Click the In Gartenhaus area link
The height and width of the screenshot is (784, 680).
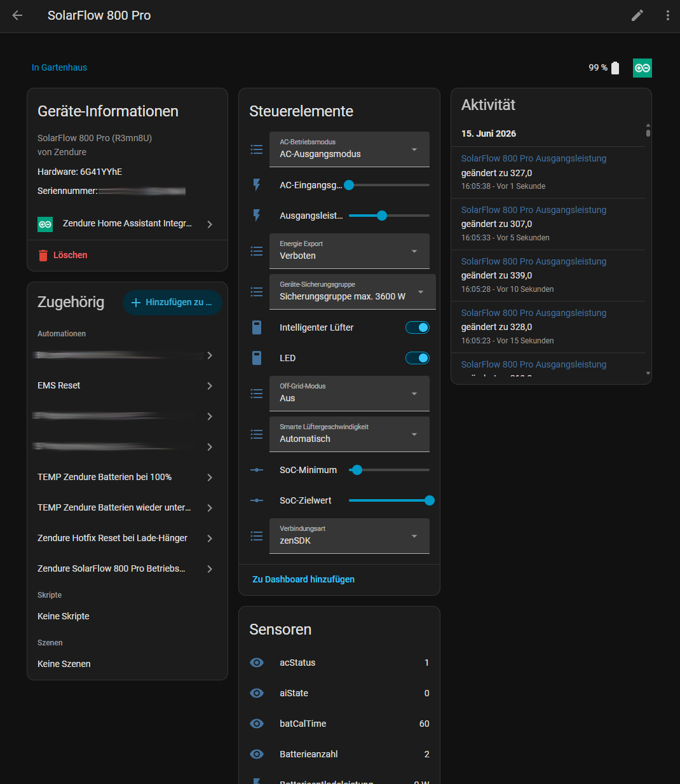pos(59,67)
